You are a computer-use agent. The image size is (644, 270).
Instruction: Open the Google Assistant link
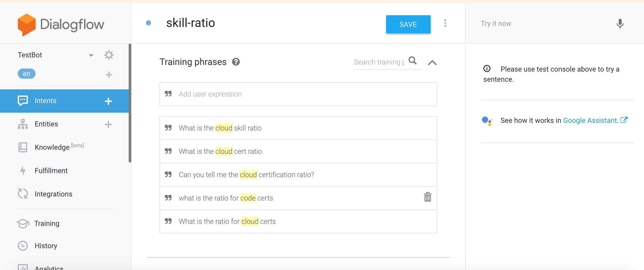coord(590,120)
